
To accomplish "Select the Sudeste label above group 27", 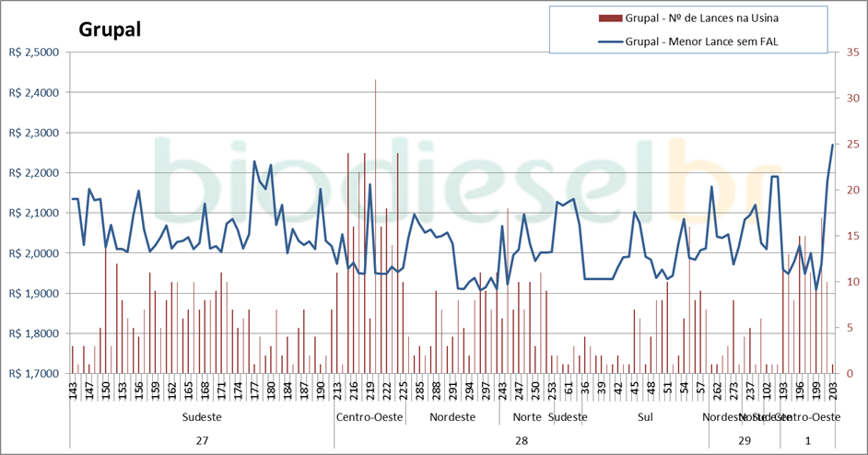I will 201,417.
